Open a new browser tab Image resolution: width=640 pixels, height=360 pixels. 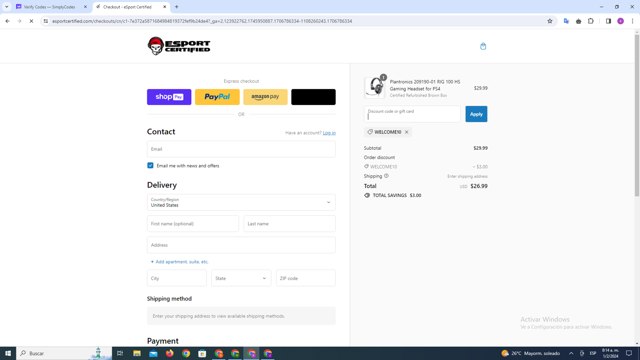coord(177,7)
